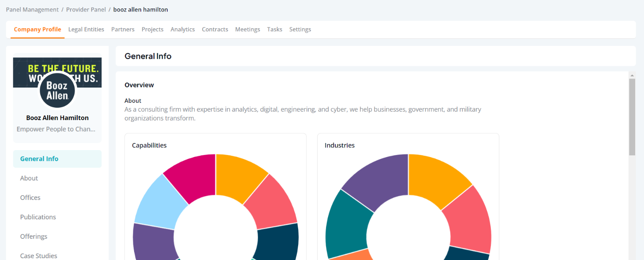Open the Partners tab
Viewport: 644px width, 260px height.
pos(123,30)
